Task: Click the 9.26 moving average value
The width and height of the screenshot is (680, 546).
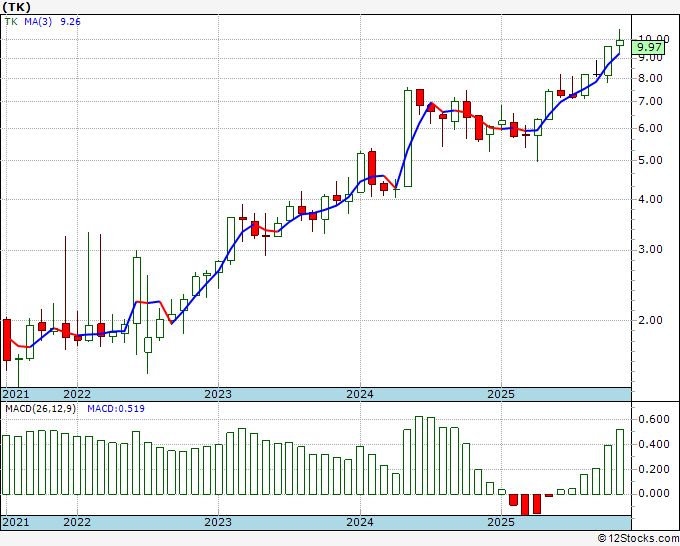Action: pyautogui.click(x=70, y=22)
